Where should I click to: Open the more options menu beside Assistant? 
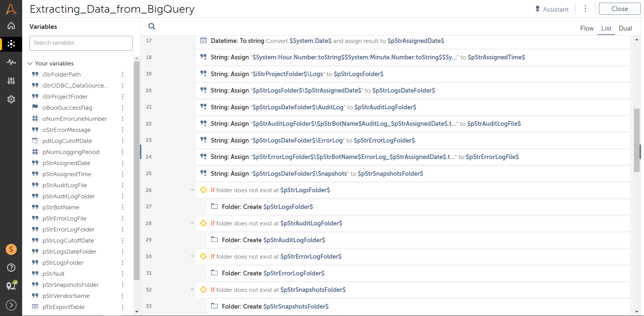(x=585, y=9)
